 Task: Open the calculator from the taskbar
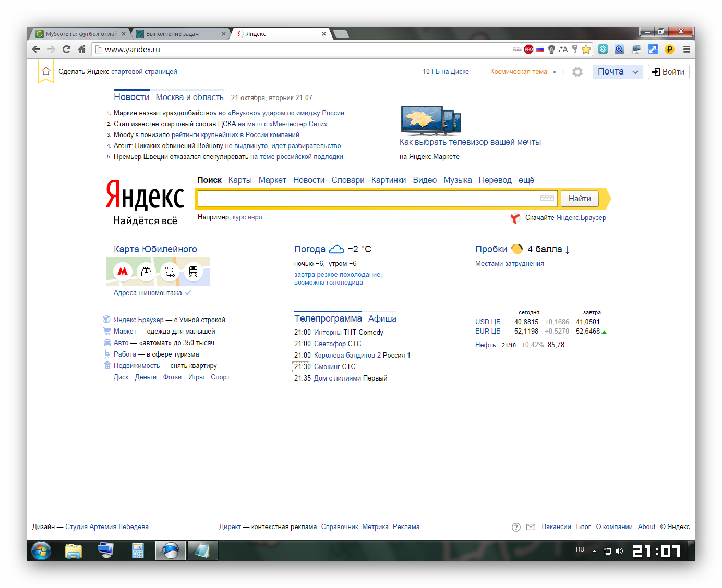(x=138, y=550)
